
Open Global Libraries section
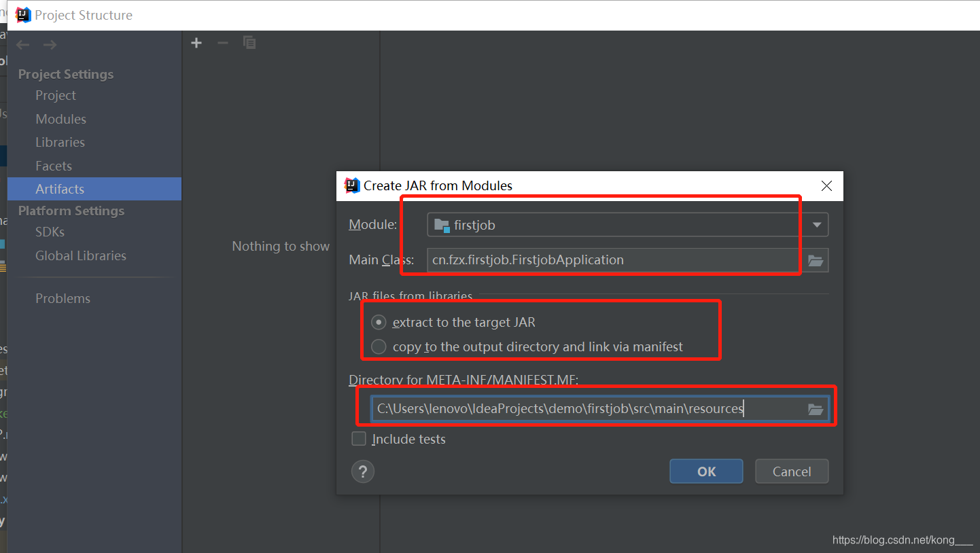(81, 255)
